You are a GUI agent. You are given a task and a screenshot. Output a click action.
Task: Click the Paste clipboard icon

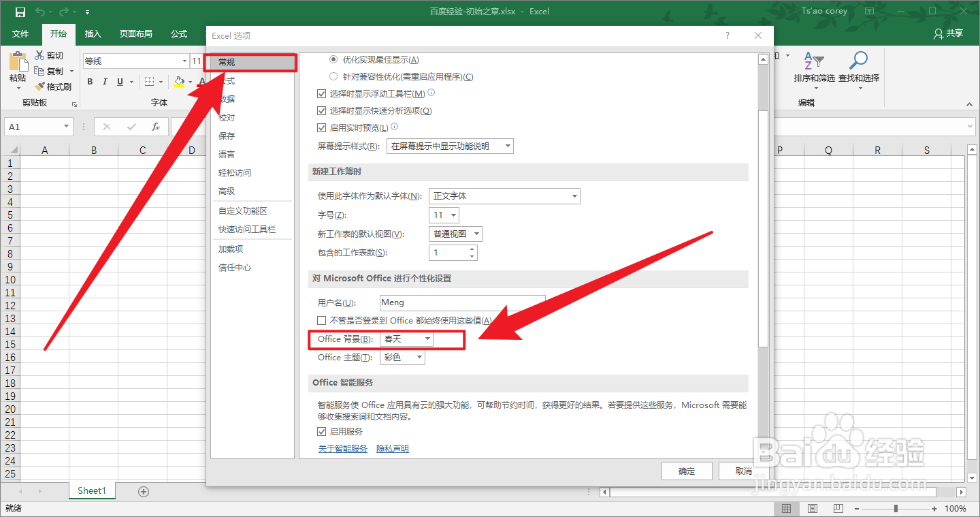tap(18, 63)
